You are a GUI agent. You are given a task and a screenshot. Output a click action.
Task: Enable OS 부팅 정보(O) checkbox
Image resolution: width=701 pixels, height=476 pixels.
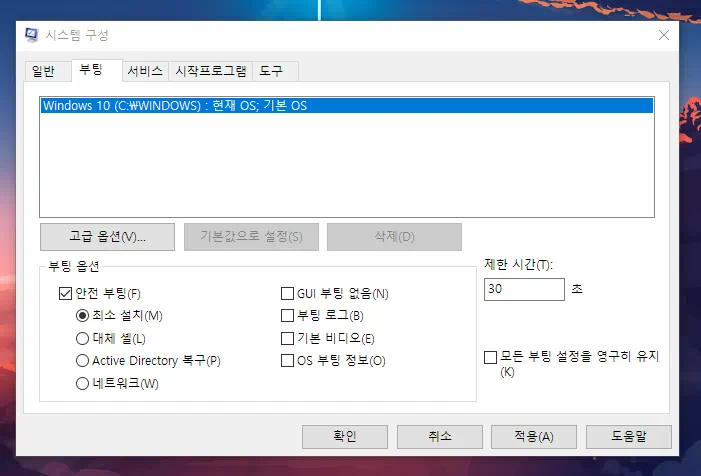[x=287, y=361]
